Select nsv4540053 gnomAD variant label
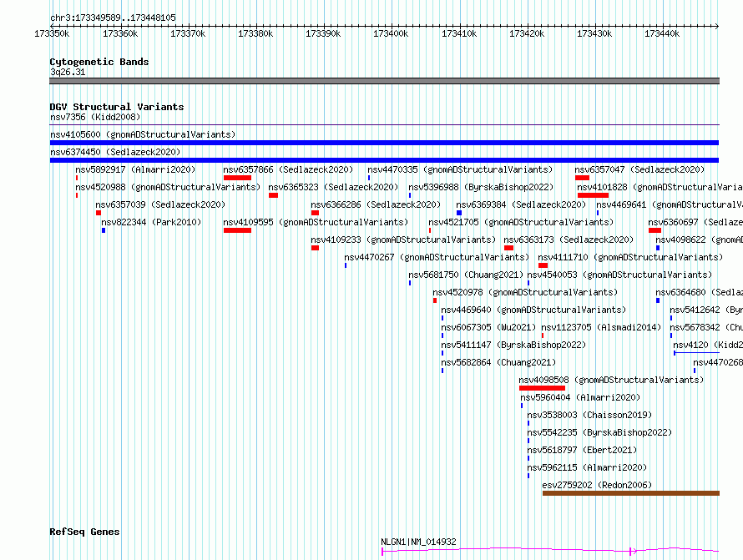This screenshot has width=743, height=560. tap(619, 275)
